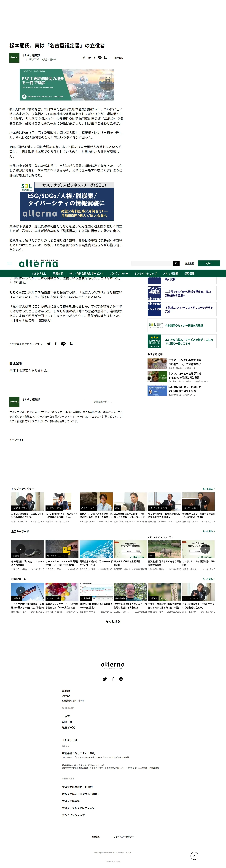Click the magnifier search button
226x868 pixels.
176,263
